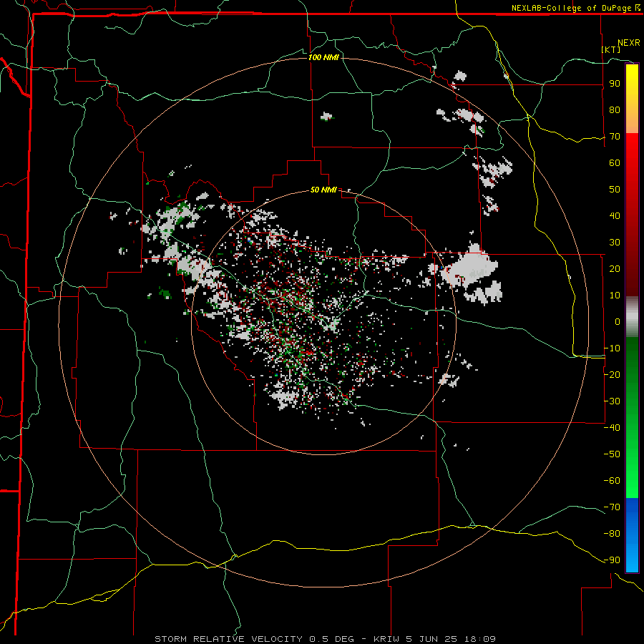This screenshot has height=644, width=644.
Task: Click the 100 NMI range ring label
Action: 323,57
